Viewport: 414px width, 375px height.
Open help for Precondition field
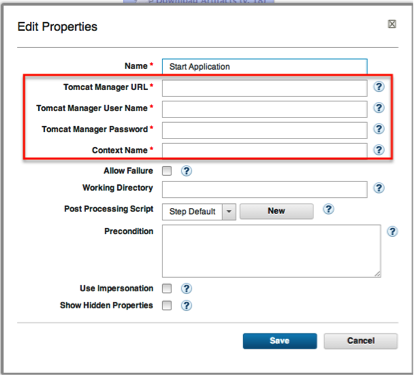click(x=392, y=231)
